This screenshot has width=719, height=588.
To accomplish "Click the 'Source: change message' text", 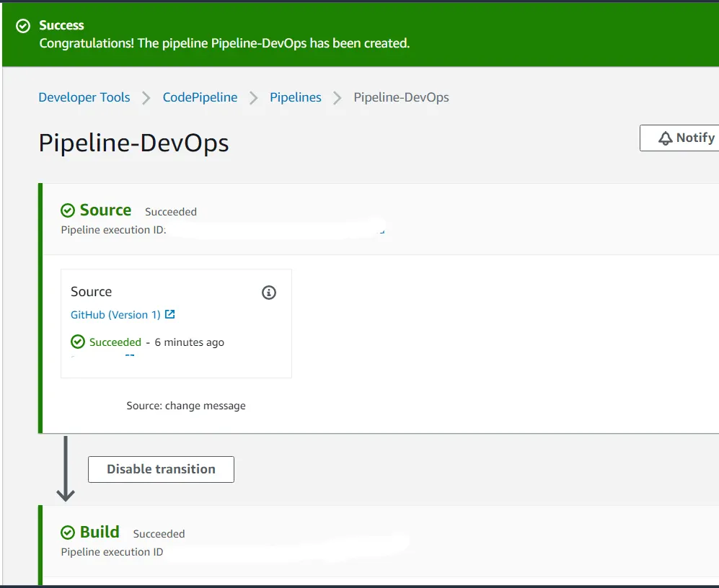I will point(186,406).
